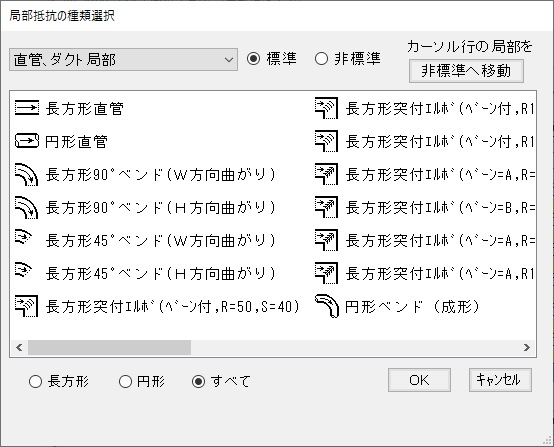Select the 長方形90°ベンド H方向曲がり icon

(x=27, y=207)
